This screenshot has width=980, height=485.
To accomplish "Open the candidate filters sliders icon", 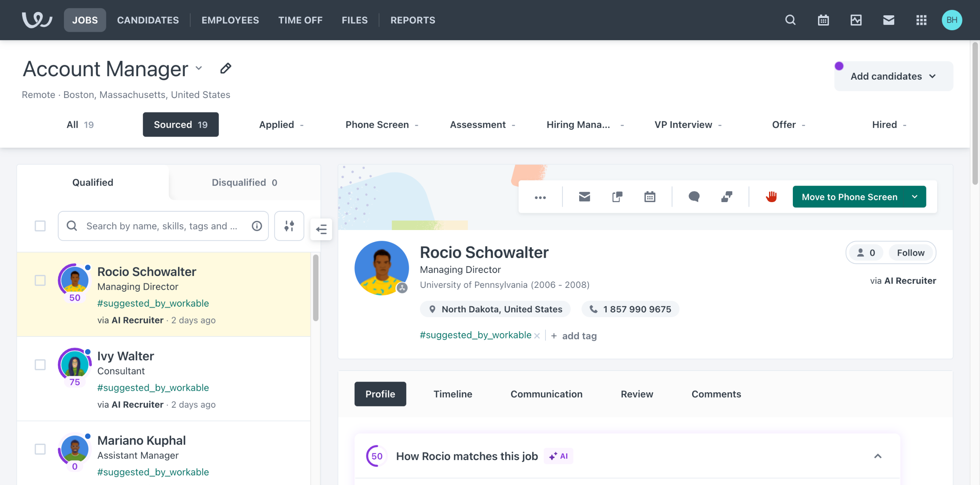I will (289, 226).
